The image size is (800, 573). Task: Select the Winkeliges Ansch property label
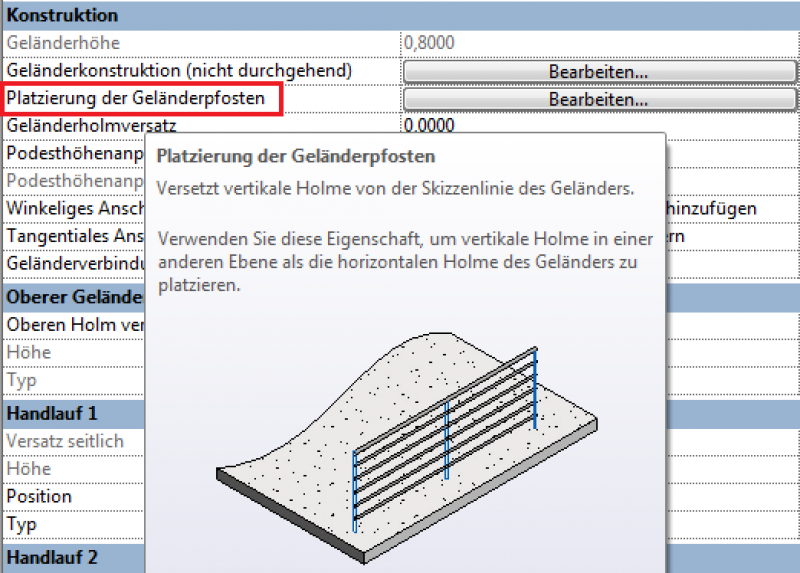[75, 208]
